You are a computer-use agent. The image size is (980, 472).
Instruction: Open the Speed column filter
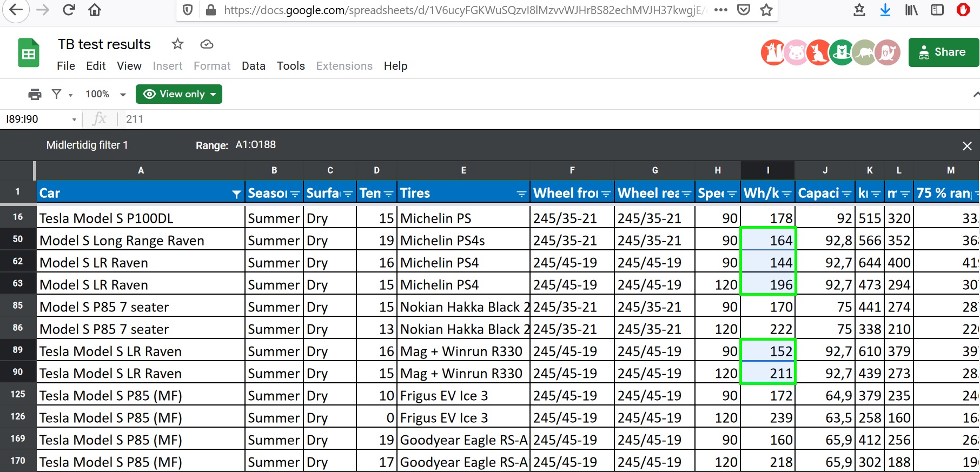point(732,194)
